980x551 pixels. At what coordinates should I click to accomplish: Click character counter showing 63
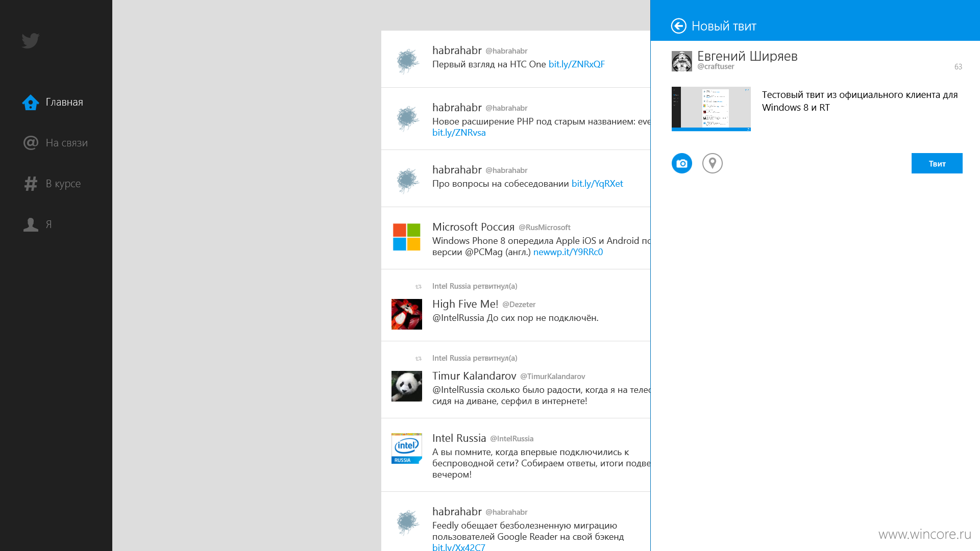coord(958,67)
